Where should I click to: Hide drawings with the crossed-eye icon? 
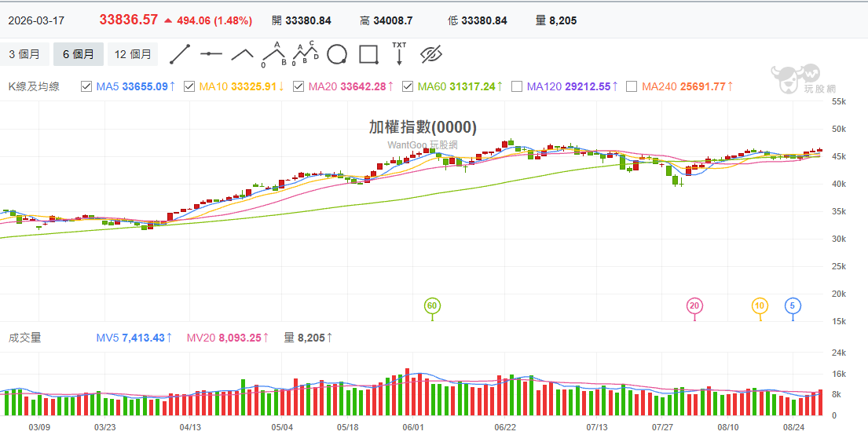(431, 54)
